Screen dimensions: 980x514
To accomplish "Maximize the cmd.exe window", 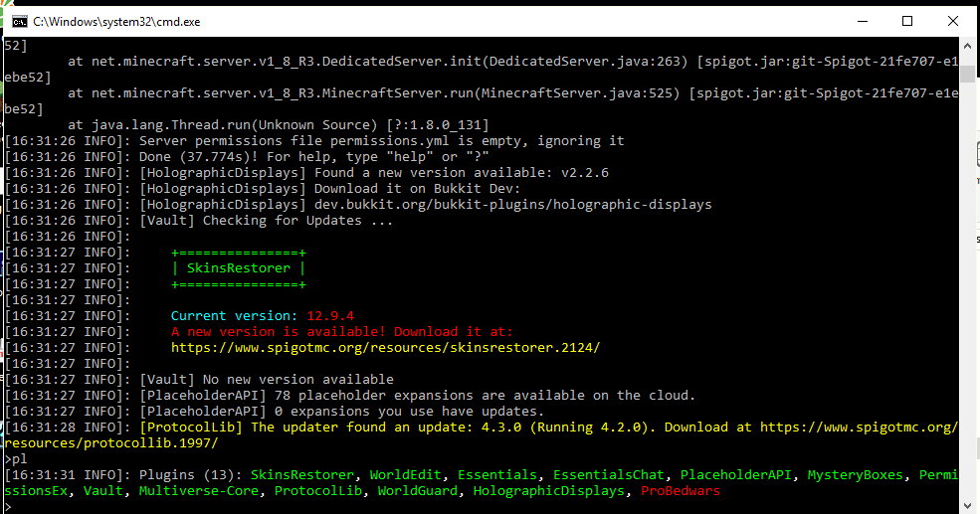I will click(906, 20).
